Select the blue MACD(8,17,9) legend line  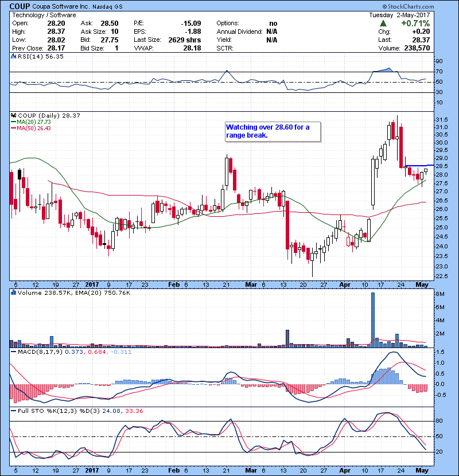point(14,352)
